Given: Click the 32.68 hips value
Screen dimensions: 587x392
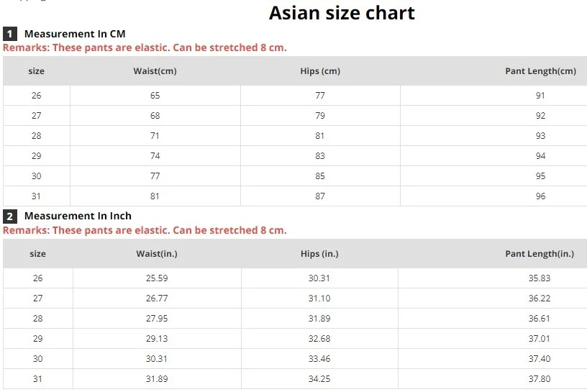Looking at the screenshot, I should point(319,339).
